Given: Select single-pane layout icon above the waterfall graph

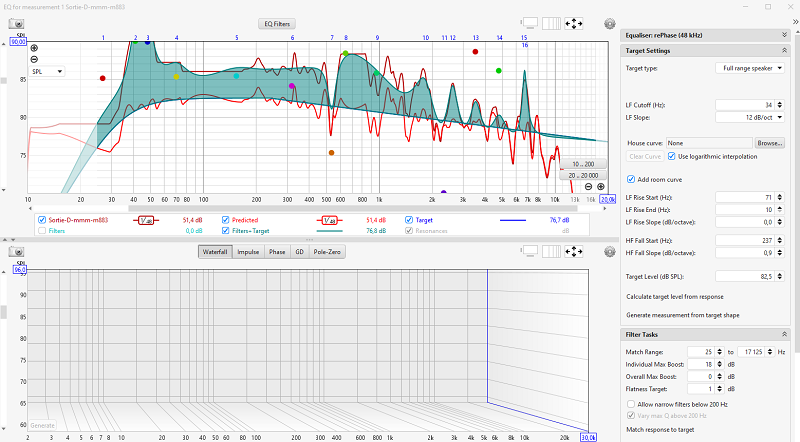Looking at the screenshot, I should (x=530, y=251).
